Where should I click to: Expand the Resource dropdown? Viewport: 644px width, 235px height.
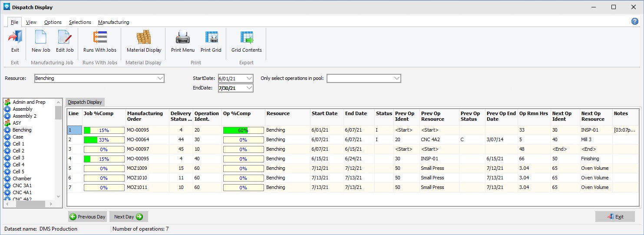tap(160, 79)
